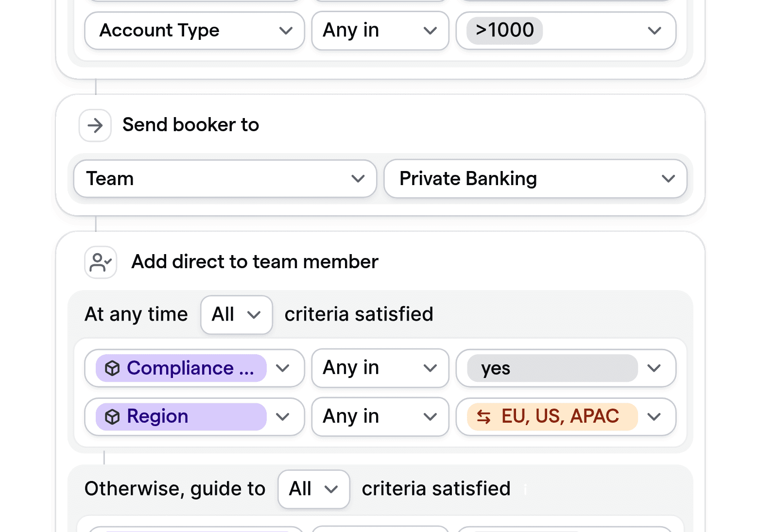Open the Account Type field dropdown
The width and height of the screenshot is (758, 532).
193,31
